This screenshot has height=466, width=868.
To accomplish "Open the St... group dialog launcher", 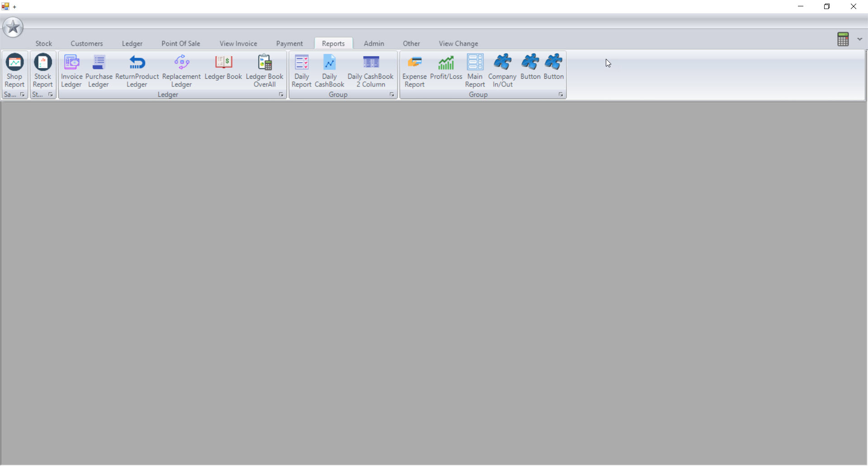I will tap(50, 95).
